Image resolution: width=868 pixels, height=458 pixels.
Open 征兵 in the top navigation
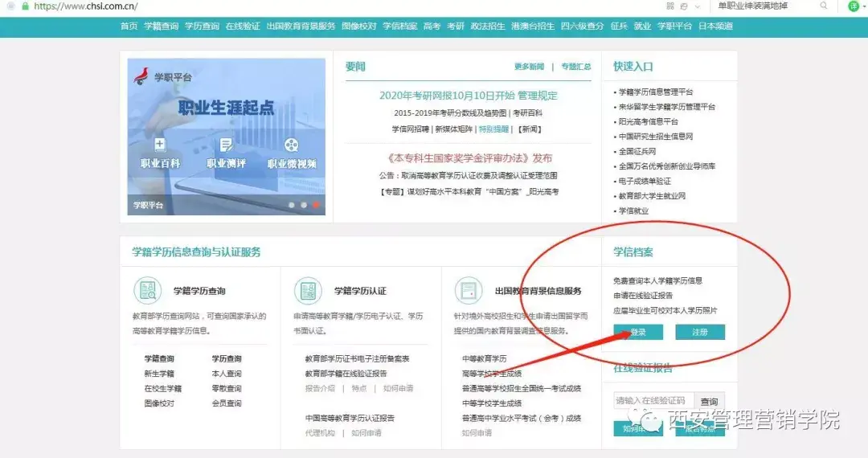click(619, 26)
